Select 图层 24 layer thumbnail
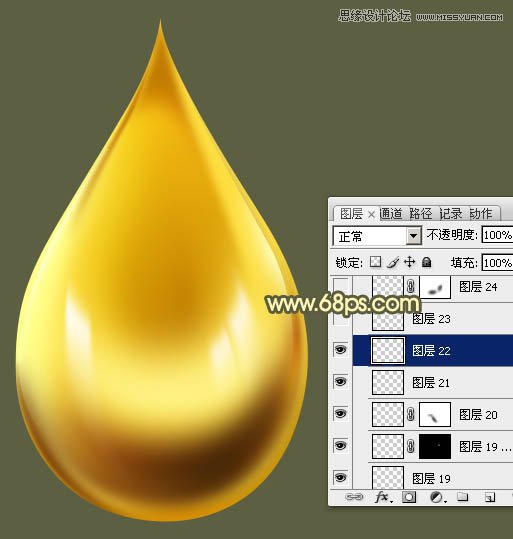Screen dimensions: 513x539 (388, 286)
